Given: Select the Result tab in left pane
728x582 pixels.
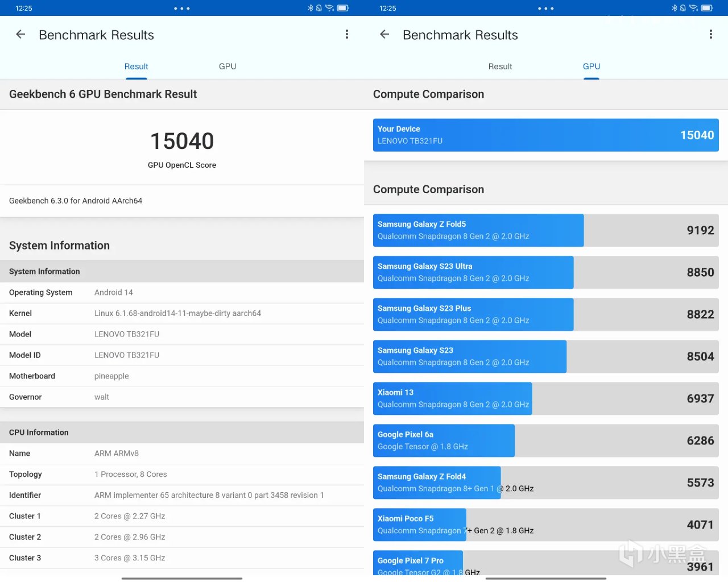Looking at the screenshot, I should point(136,66).
